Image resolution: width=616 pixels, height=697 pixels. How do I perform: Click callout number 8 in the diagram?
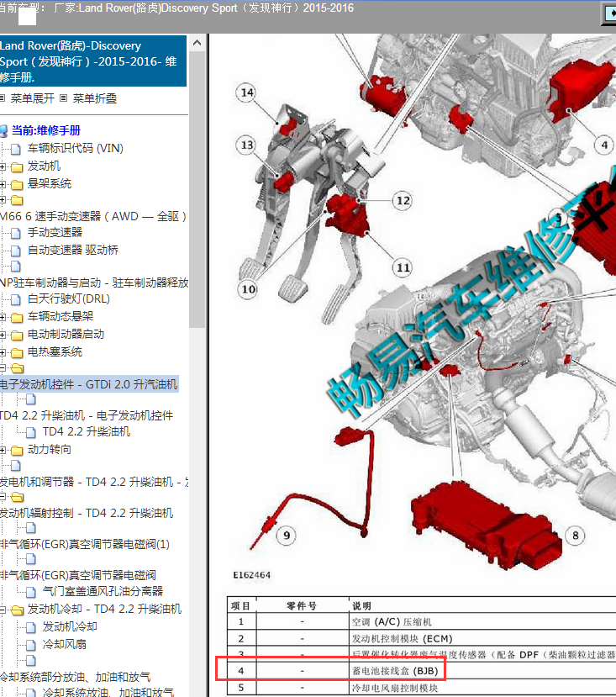[575, 536]
